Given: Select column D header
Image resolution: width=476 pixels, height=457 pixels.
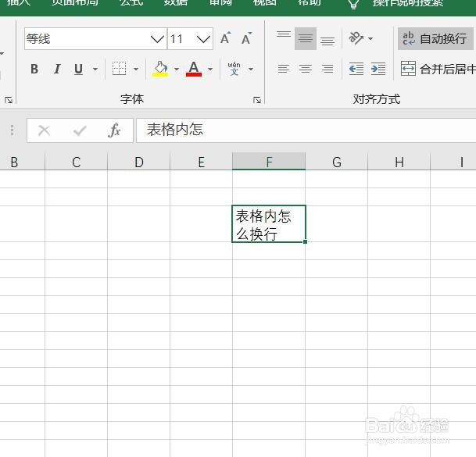Looking at the screenshot, I should (x=138, y=162).
